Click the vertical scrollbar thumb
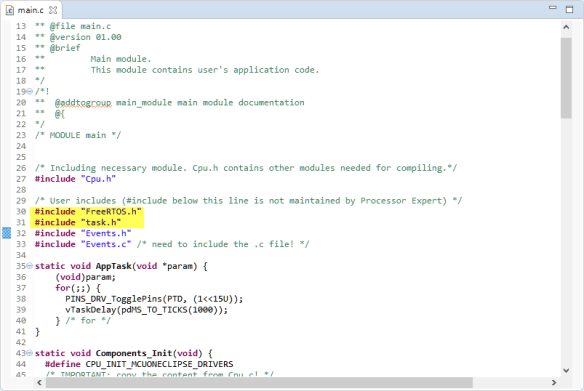The image size is (584, 391). tap(566, 77)
